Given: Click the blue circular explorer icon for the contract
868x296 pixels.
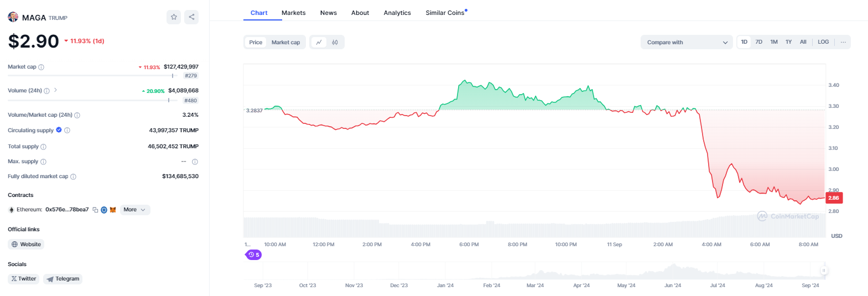Looking at the screenshot, I should tap(104, 210).
